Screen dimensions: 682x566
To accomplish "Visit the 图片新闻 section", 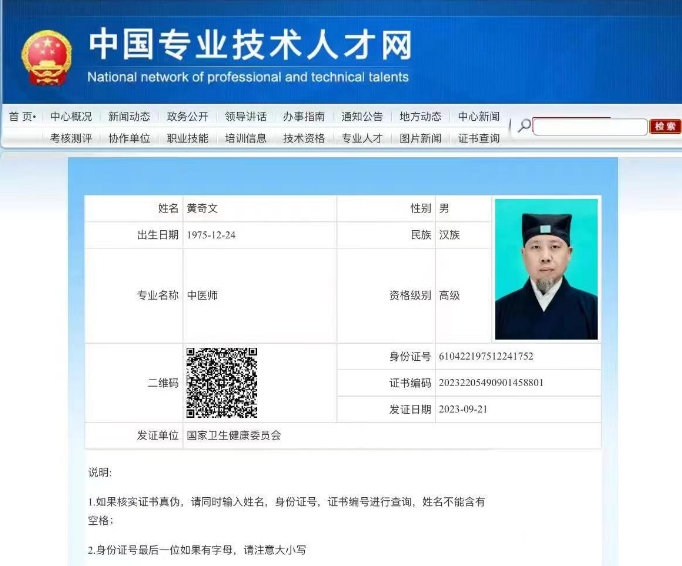I will click(x=420, y=138).
